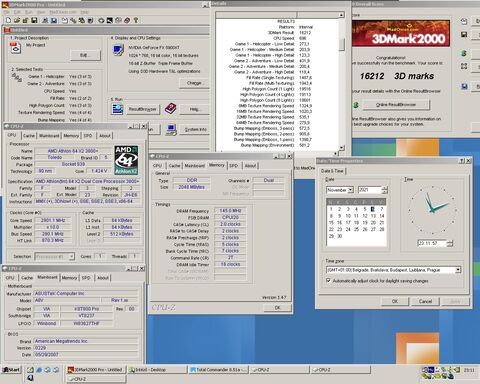
Task: Click the My Project document icon
Action: pyautogui.click(x=15, y=49)
